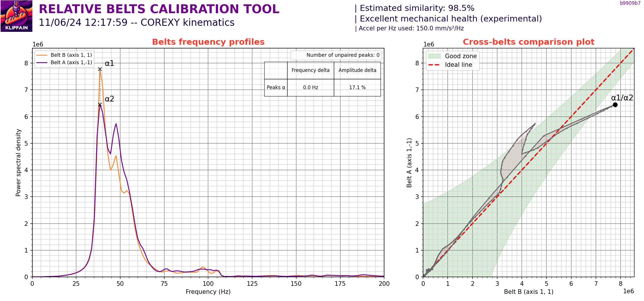Click the 'Amplitude delta' table header

tap(357, 70)
